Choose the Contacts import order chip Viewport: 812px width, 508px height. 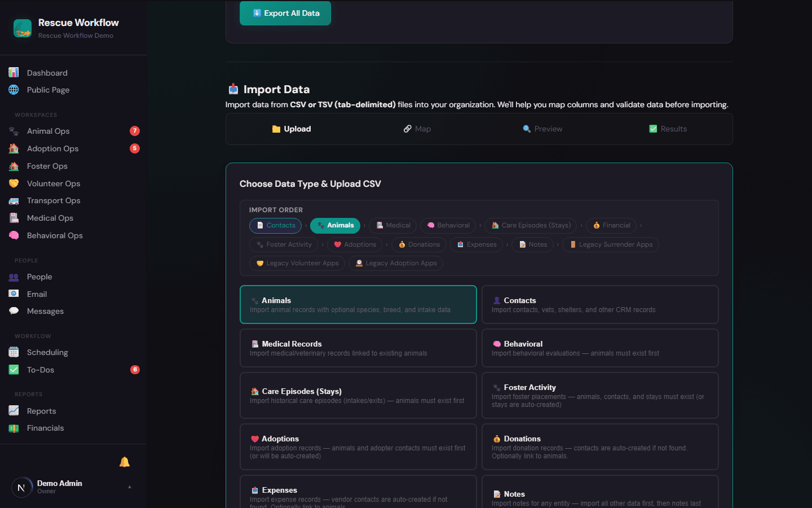(275, 225)
